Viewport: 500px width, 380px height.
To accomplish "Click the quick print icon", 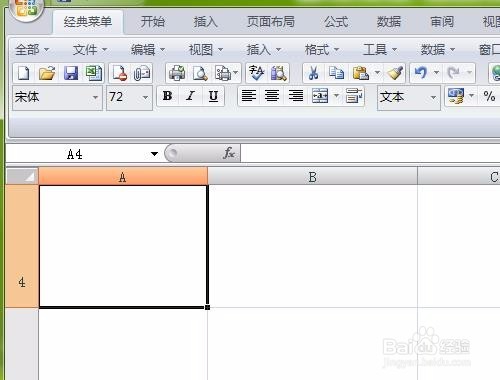I will click(x=177, y=73).
